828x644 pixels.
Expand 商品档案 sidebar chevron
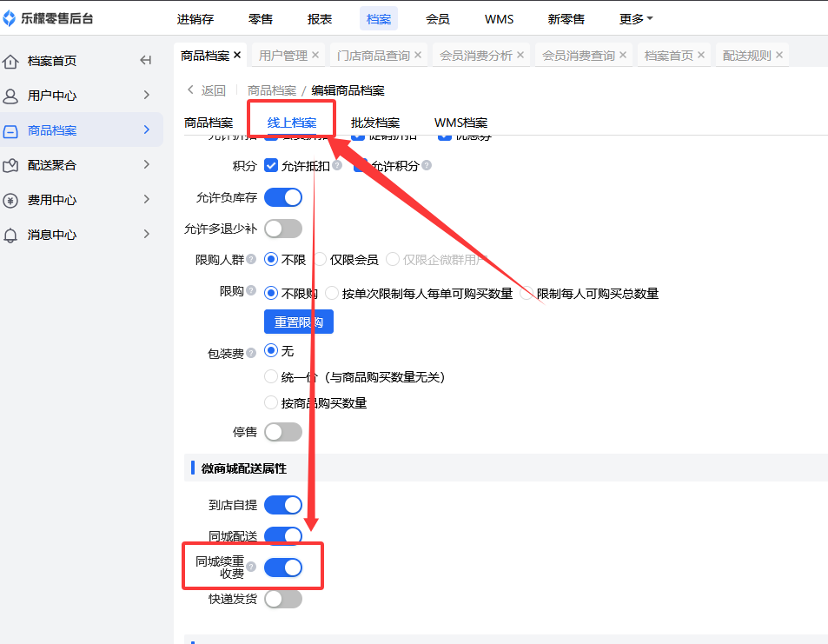pyautogui.click(x=147, y=130)
